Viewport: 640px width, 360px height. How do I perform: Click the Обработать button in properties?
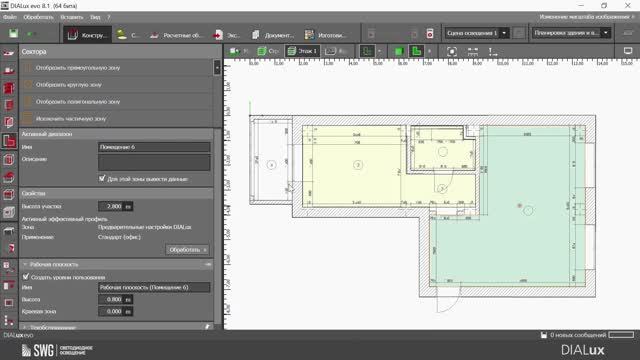187,249
